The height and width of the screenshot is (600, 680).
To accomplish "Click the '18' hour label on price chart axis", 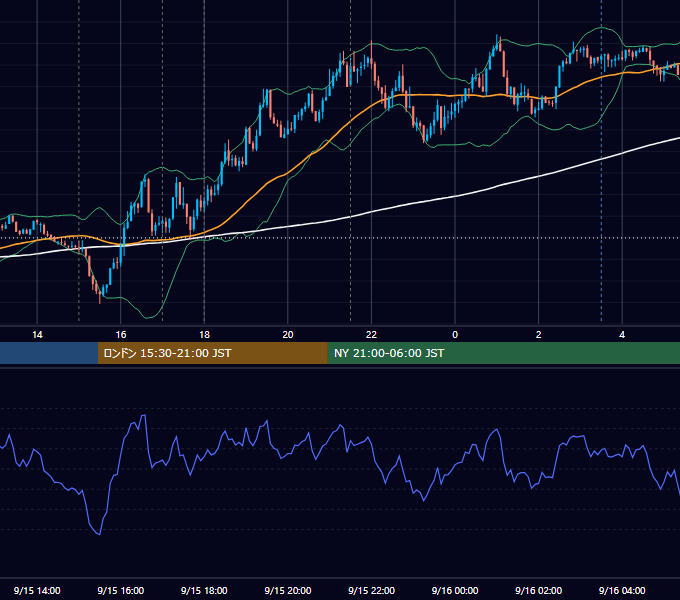I will [x=204, y=335].
